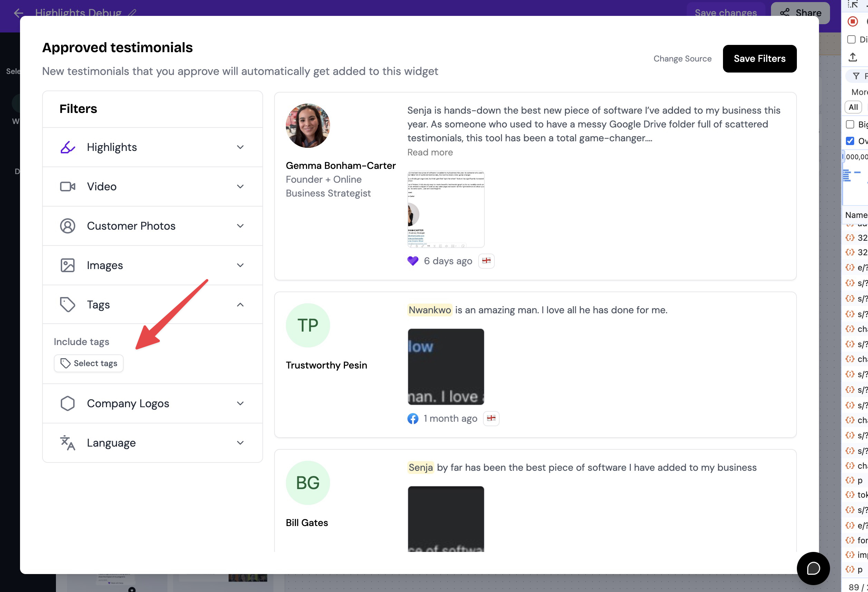Click the '6 days ago' timestamp

click(x=448, y=261)
